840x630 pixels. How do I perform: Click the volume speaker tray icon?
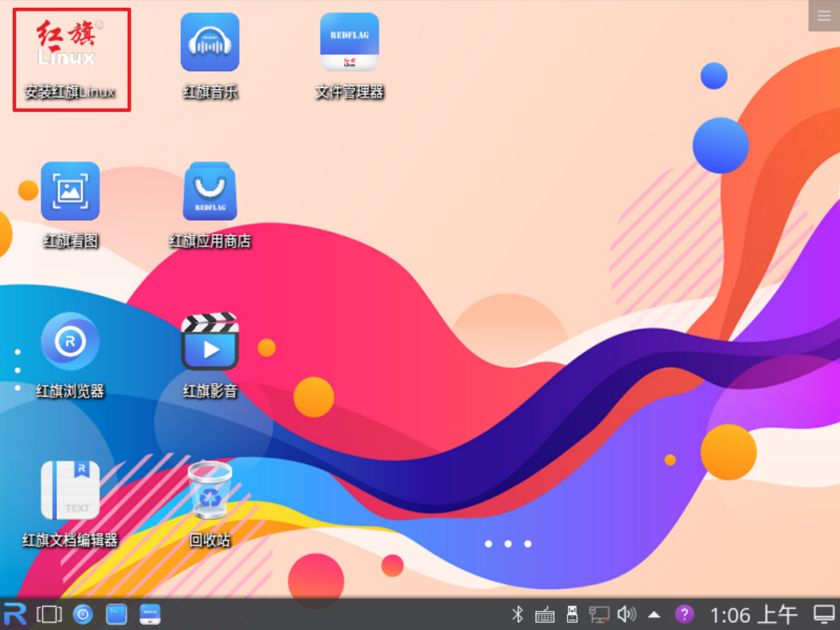tap(626, 614)
